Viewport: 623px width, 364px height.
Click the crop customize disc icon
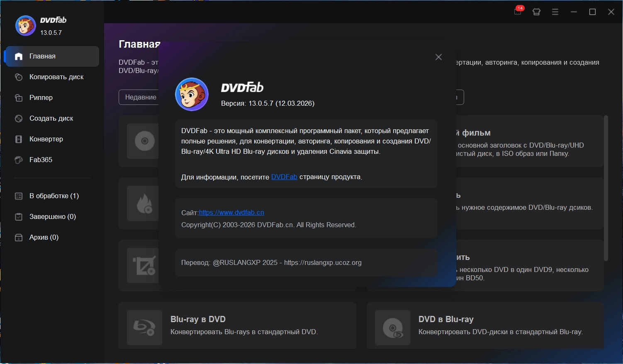pos(144,265)
